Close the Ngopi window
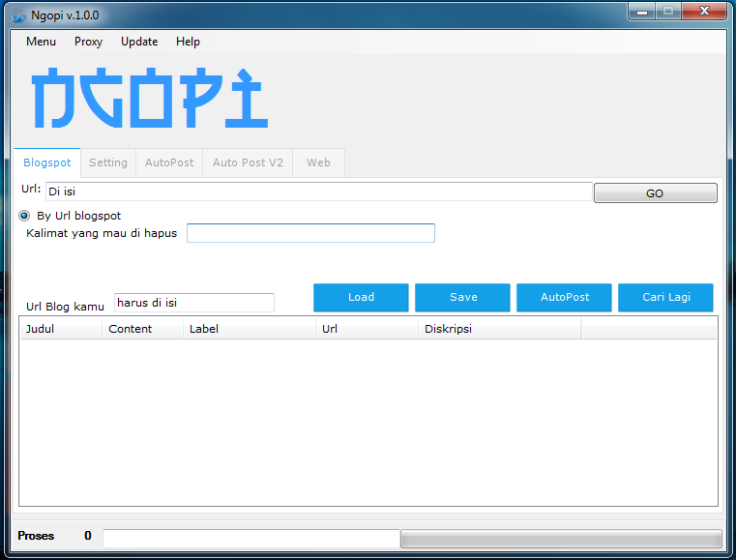This screenshot has width=736, height=560. click(704, 12)
